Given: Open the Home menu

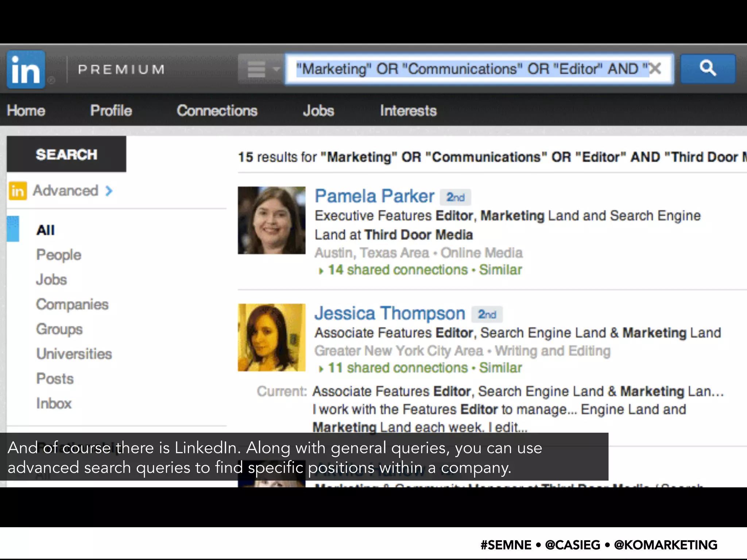Looking at the screenshot, I should click(26, 110).
